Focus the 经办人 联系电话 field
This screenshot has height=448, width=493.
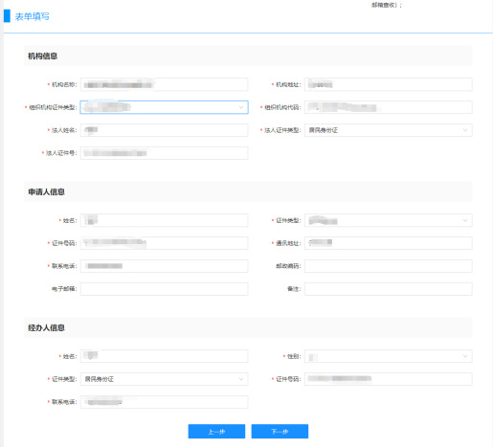[x=164, y=402]
